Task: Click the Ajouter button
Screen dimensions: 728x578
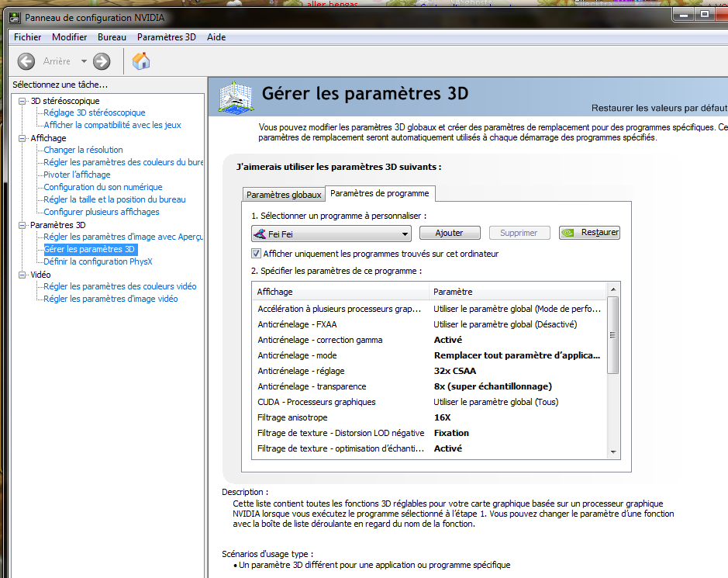Action: 450,233
